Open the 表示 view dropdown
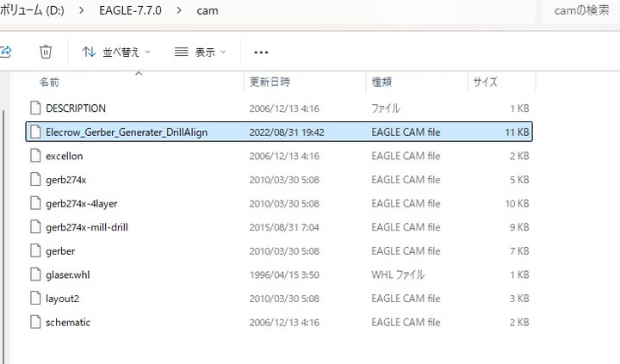Screen dimensions: 620x364 [x=200, y=52]
